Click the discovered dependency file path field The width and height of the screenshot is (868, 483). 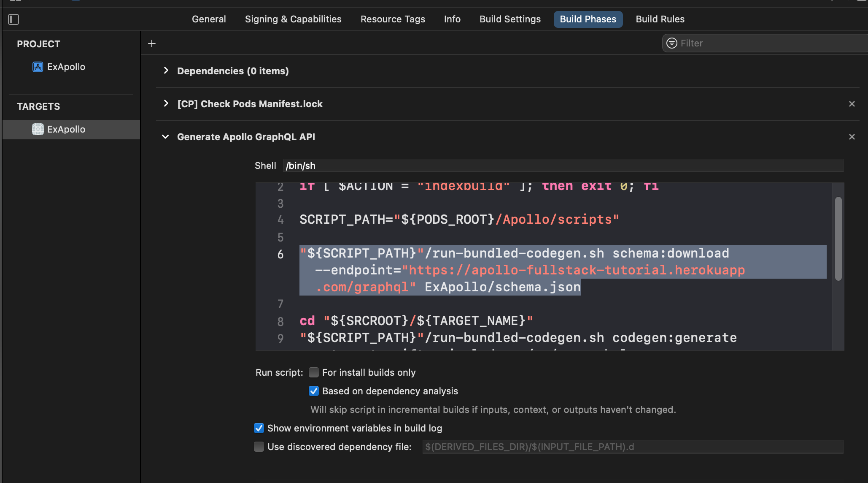click(632, 447)
